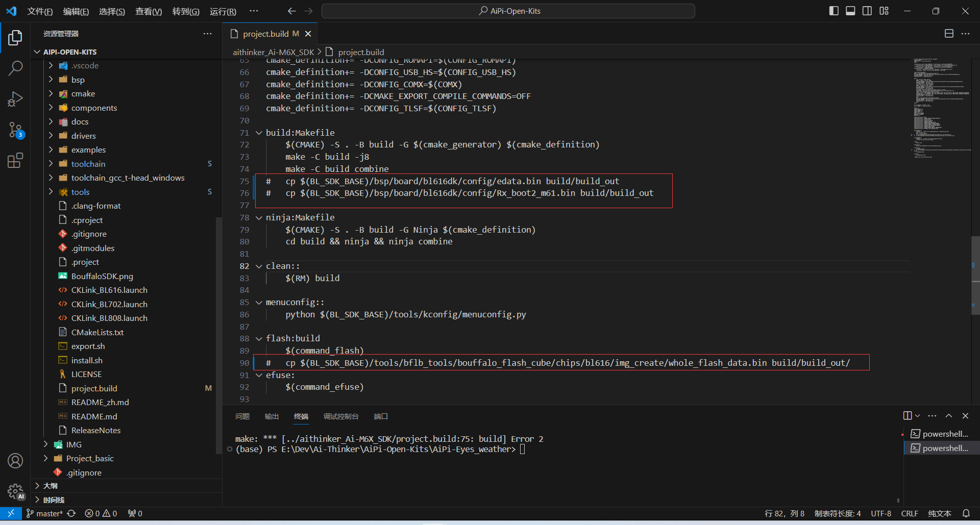
Task: Open the 编辑(E) menu
Action: 76,11
